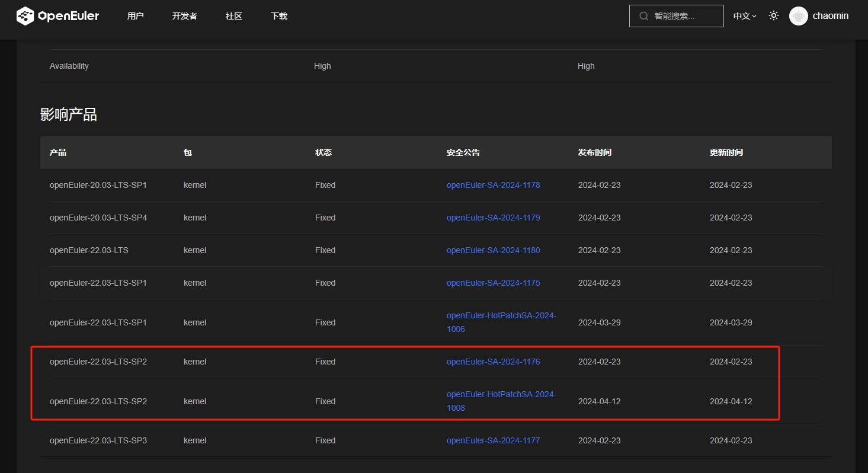Open hot patch advisory openEuler-HotPatchSA-2024-1006
This screenshot has height=473, width=868.
click(x=501, y=322)
